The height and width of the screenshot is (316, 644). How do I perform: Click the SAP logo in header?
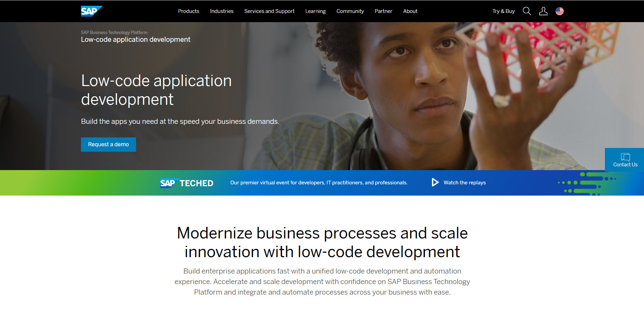coord(91,11)
